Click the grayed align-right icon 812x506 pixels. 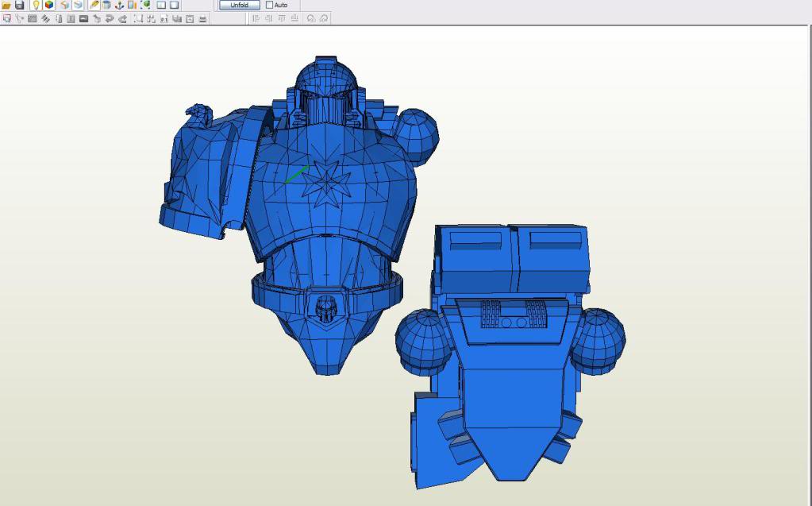(269, 18)
